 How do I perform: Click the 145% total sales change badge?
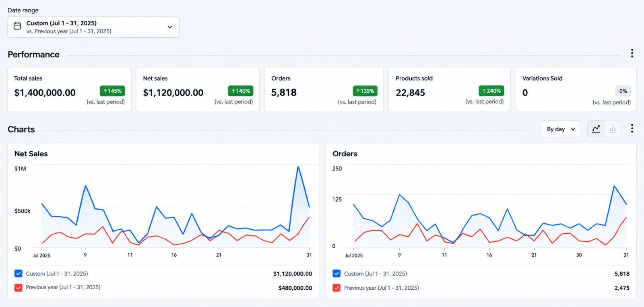[112, 91]
